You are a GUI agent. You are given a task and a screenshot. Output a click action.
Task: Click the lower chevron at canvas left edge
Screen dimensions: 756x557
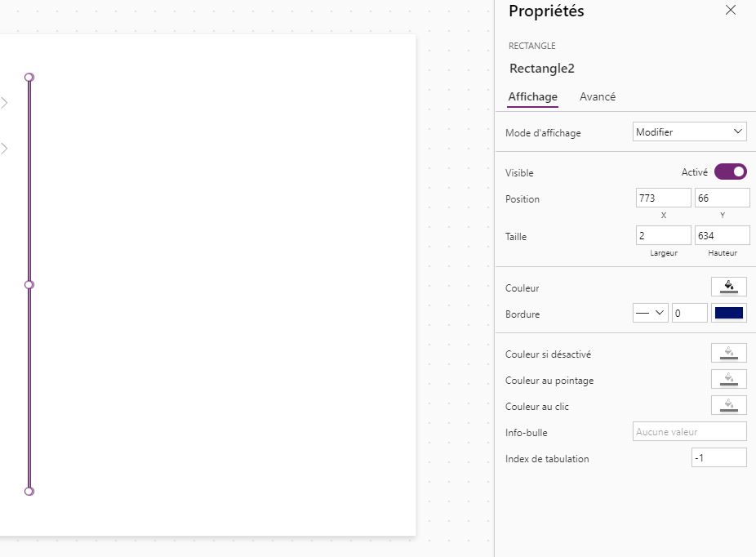pos(4,149)
